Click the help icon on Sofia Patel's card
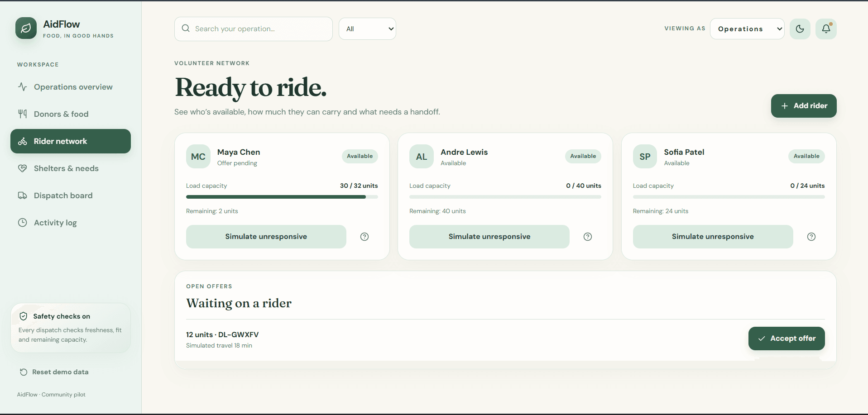 click(811, 237)
